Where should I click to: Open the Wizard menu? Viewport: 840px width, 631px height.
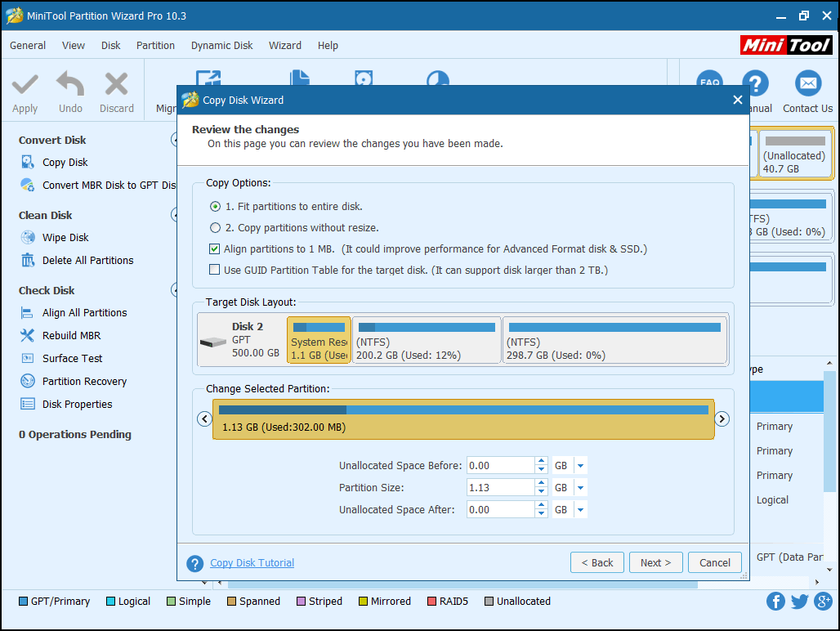(285, 46)
